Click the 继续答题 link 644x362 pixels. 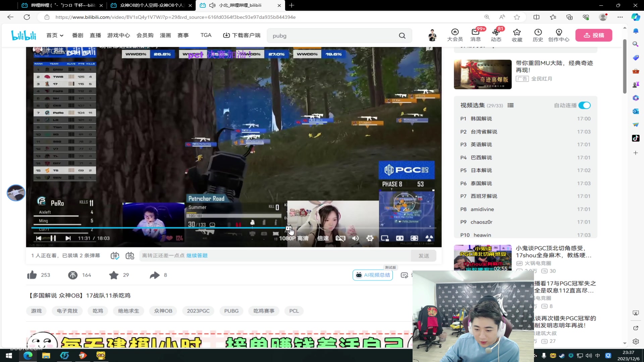(197, 256)
